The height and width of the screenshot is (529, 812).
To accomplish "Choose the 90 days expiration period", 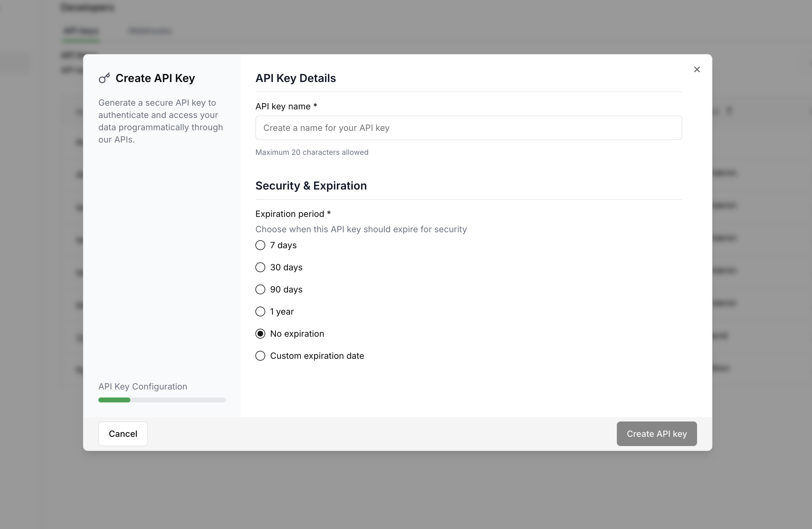I will [x=260, y=290].
